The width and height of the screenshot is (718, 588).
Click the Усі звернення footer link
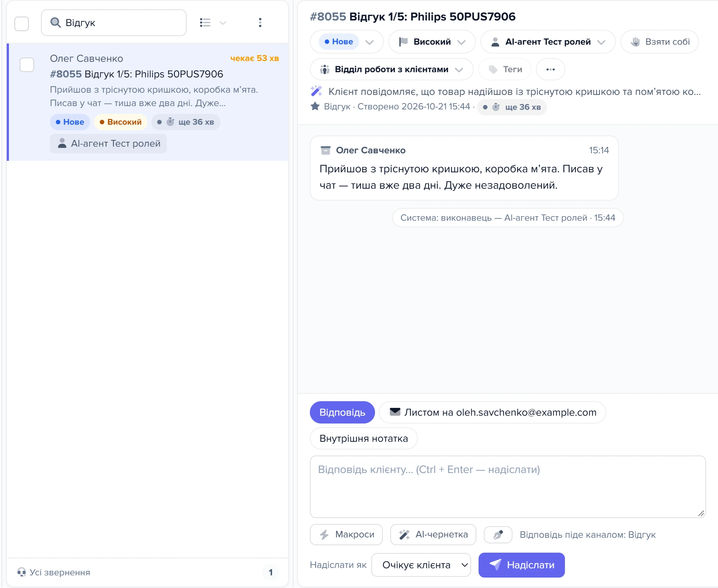click(60, 572)
